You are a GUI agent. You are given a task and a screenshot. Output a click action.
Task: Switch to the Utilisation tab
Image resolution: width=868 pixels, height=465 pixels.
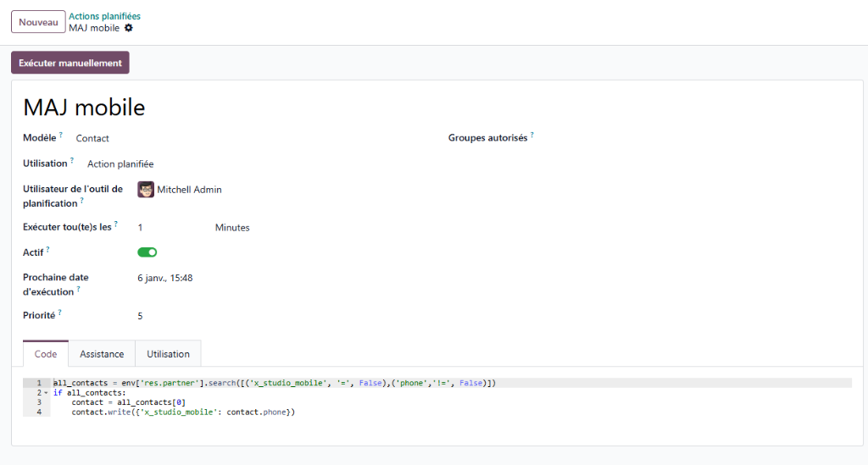pyautogui.click(x=168, y=354)
